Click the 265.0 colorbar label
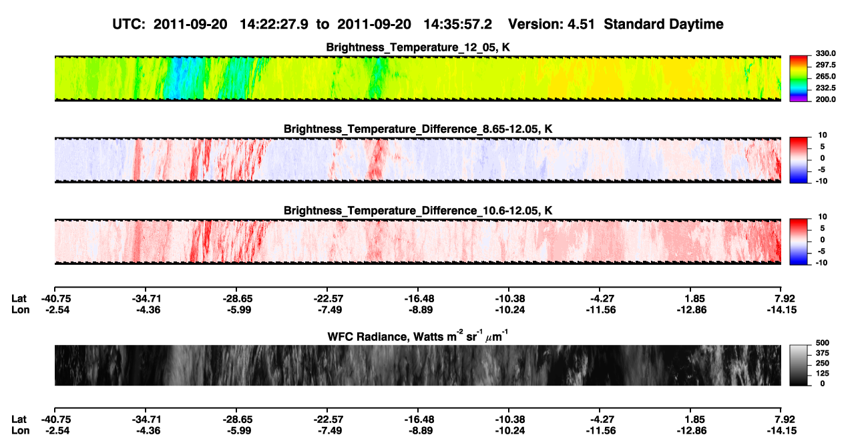This screenshot has width=868, height=445. [x=825, y=76]
